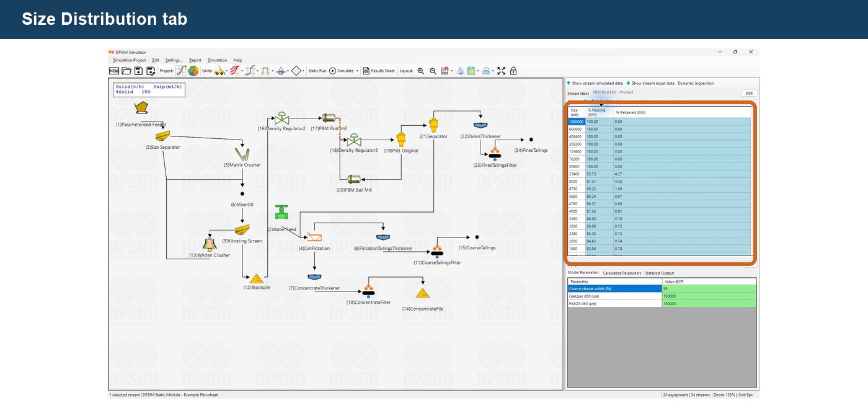Select the PBM Ball Mill unit icon
Image resolution: width=868 pixels, height=403 pixels.
354,180
